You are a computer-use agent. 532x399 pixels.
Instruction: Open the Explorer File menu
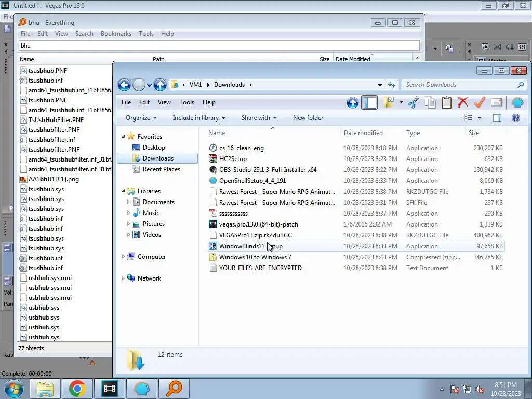click(126, 102)
